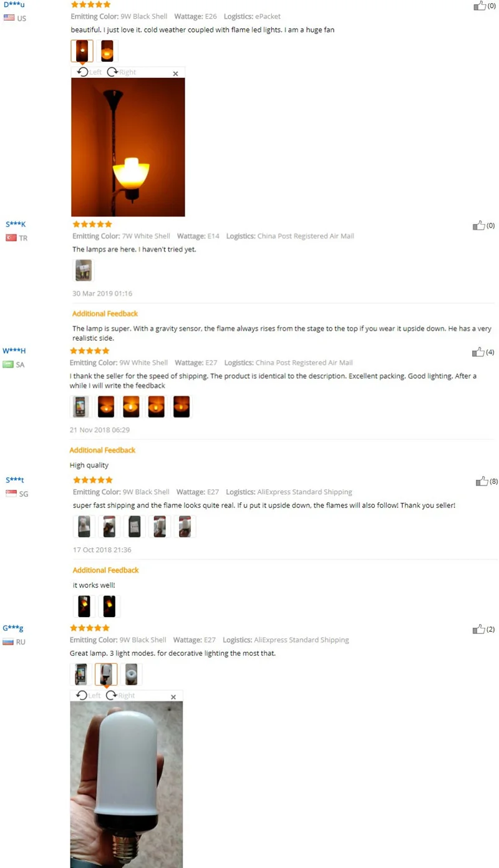
Task: Click the enlarged hand-held bulb image
Action: tap(126, 784)
